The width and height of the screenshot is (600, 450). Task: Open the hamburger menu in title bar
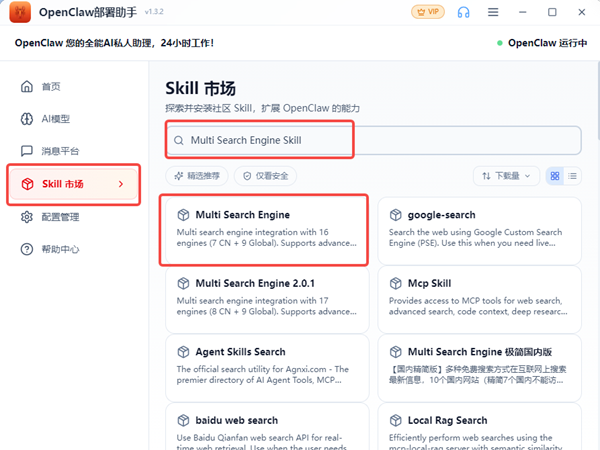coord(493,12)
